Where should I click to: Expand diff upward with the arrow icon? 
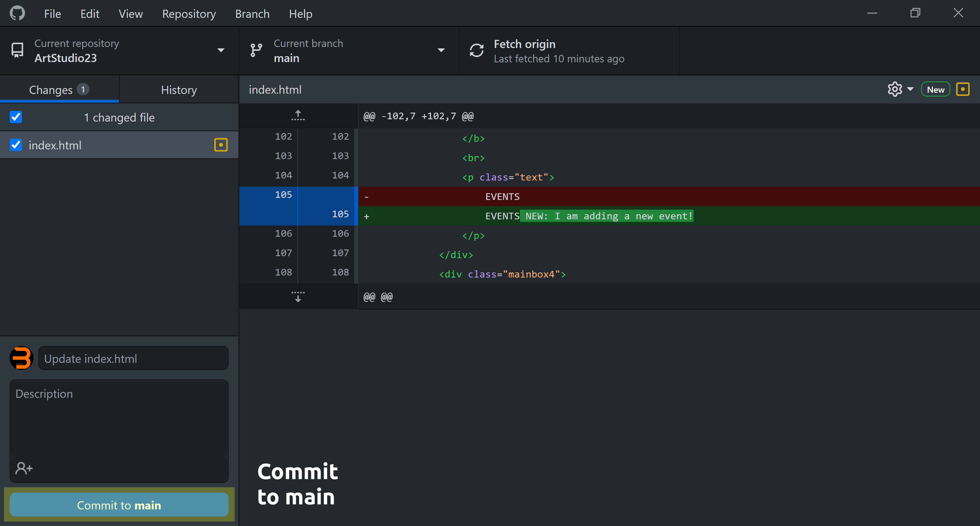tap(298, 115)
